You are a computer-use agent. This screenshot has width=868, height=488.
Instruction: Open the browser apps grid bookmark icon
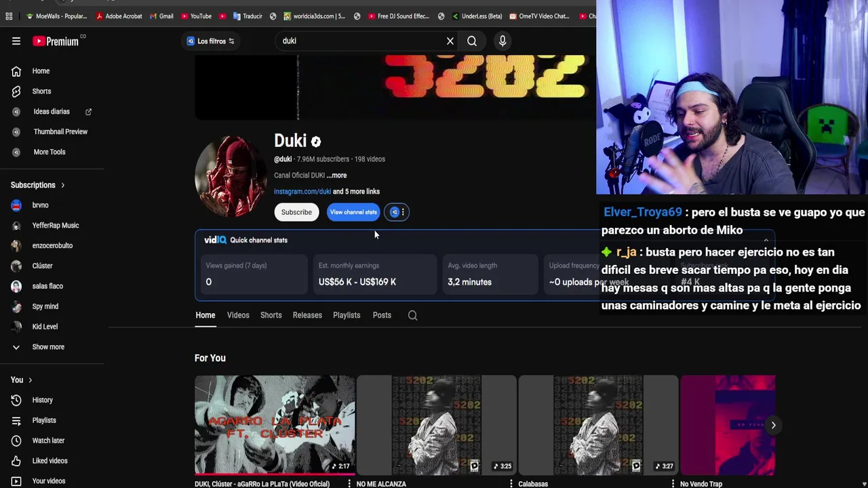(9, 16)
